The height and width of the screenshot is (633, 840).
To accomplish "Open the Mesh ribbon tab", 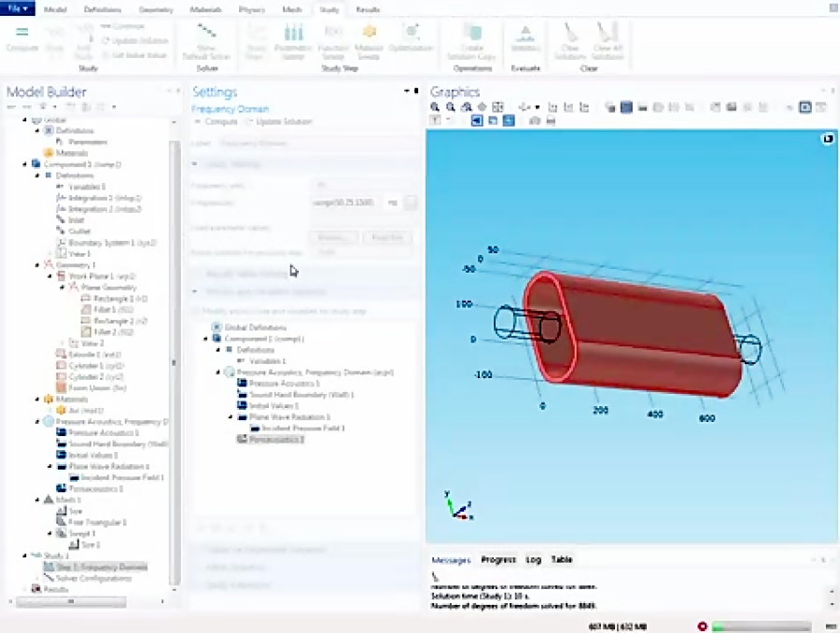I will tap(292, 9).
